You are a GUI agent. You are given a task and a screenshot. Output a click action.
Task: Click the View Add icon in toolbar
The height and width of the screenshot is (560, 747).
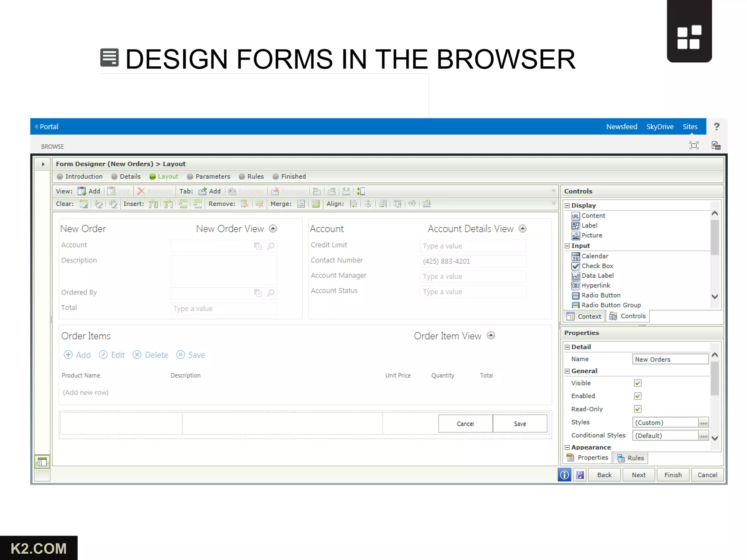[82, 191]
